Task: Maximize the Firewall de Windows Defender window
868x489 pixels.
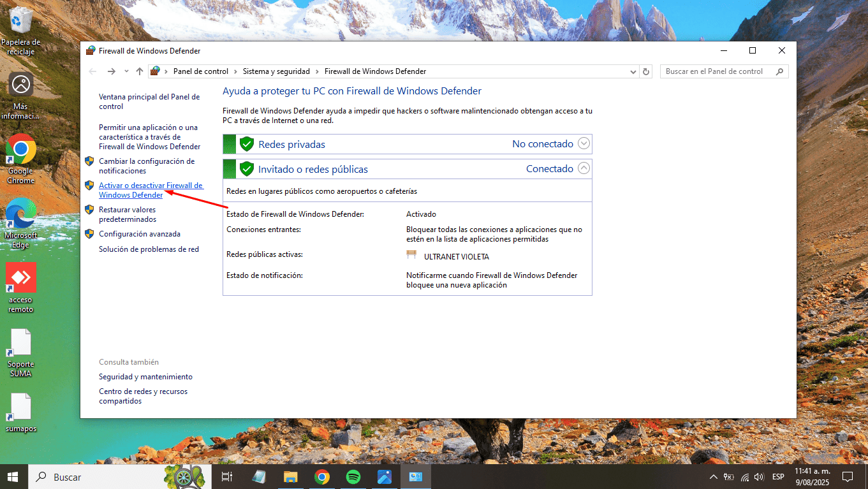Action: click(753, 50)
